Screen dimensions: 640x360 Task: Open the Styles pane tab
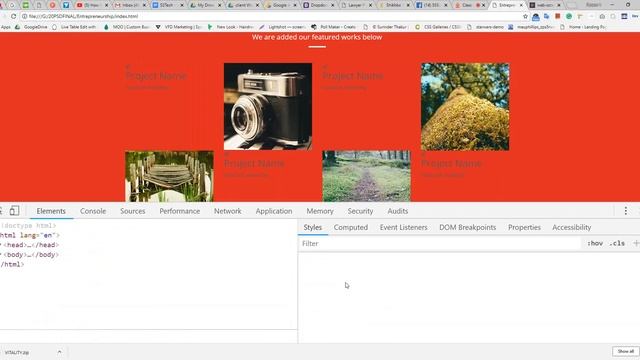(x=313, y=227)
